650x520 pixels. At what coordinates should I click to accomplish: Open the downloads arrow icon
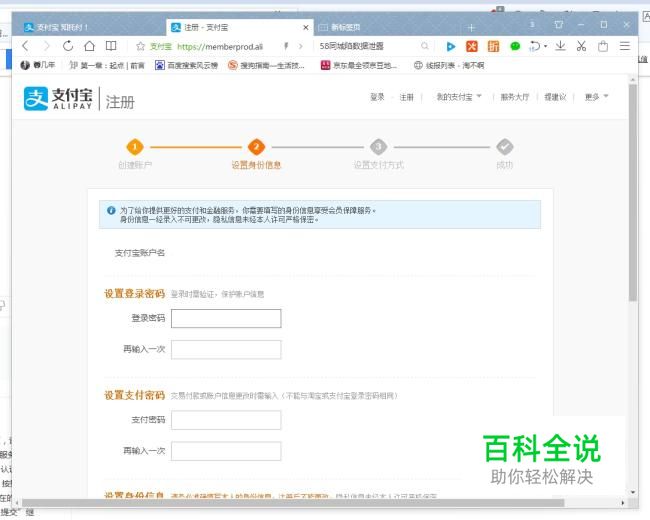click(x=560, y=46)
